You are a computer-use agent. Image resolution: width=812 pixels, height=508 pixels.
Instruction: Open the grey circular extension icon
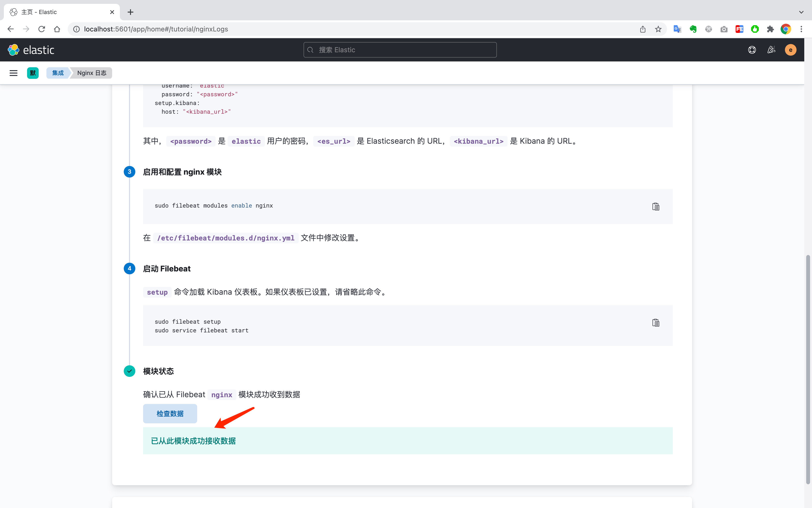pos(708,29)
